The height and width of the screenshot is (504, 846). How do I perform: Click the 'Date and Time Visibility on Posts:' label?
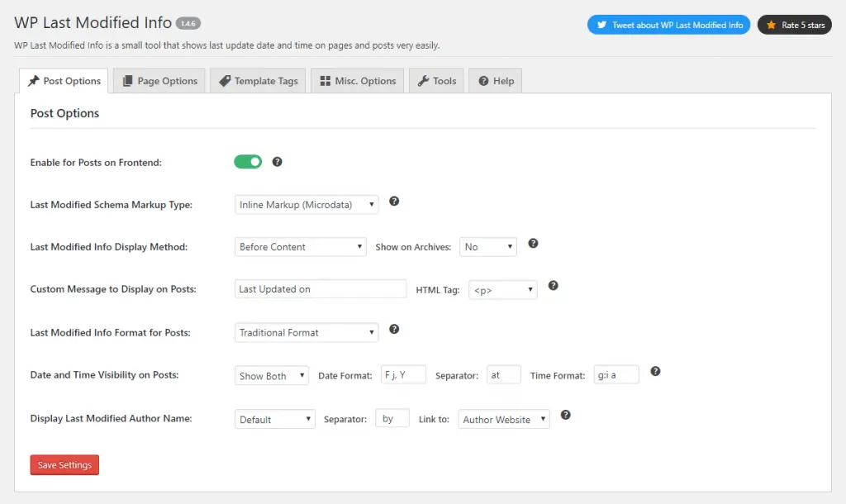point(105,374)
